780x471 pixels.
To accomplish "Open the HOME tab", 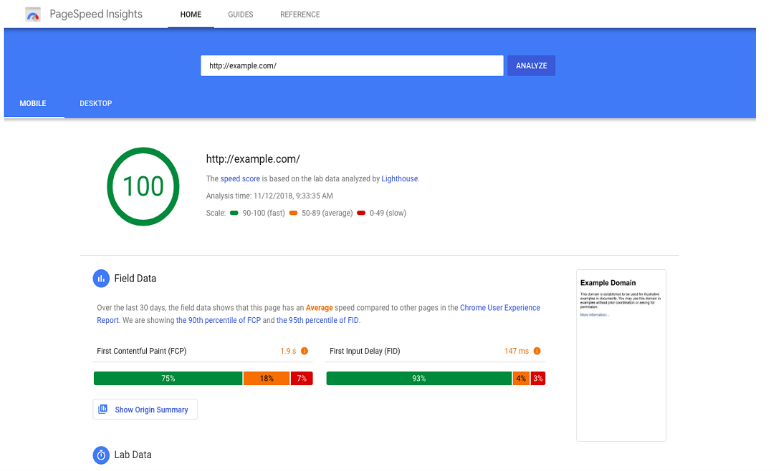I will [191, 14].
